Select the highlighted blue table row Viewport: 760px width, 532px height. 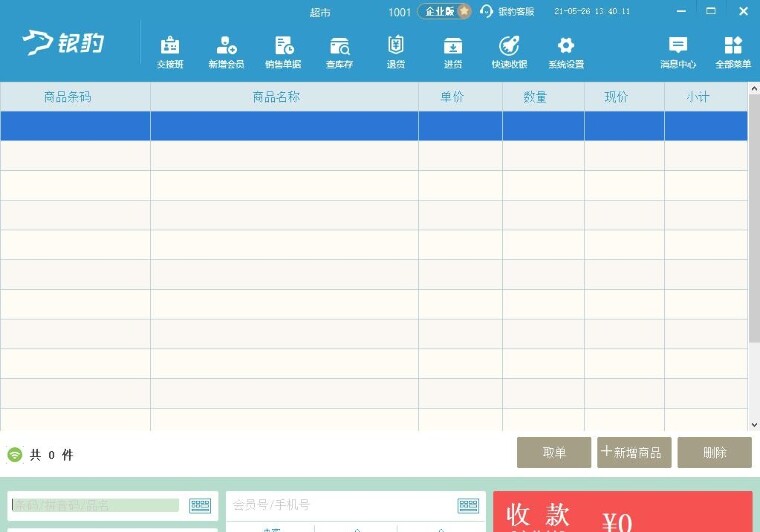374,126
